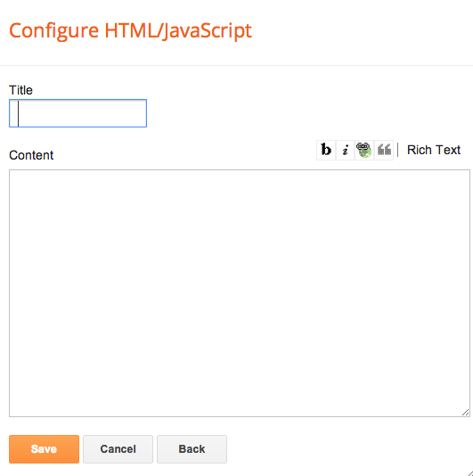Click the Back button

tap(192, 449)
